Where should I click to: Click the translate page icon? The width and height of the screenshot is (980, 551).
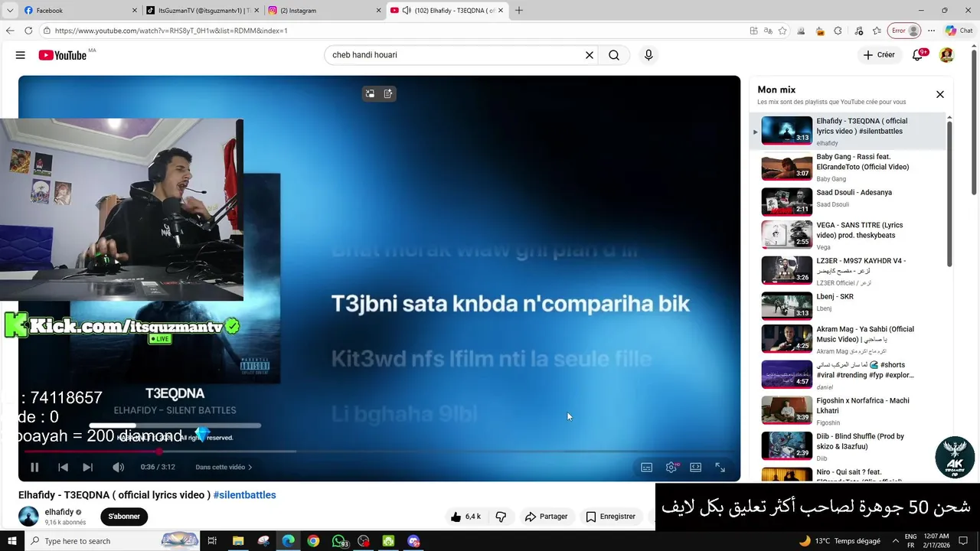coord(768,31)
